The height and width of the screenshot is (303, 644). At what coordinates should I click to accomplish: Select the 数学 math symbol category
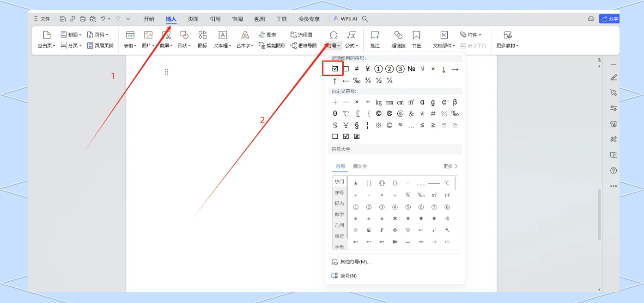coord(340,214)
